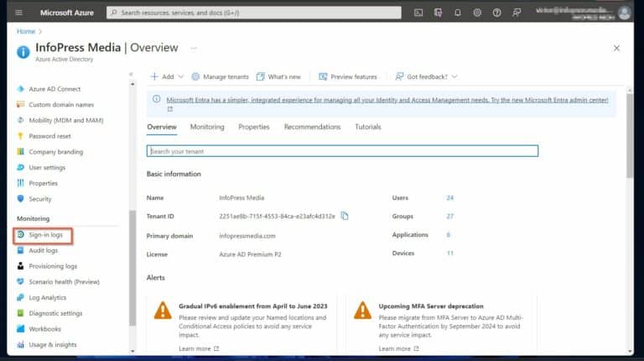The image size is (644, 361).
Task: Click the main content vertical scrollbar thumb
Action: (x=630, y=136)
